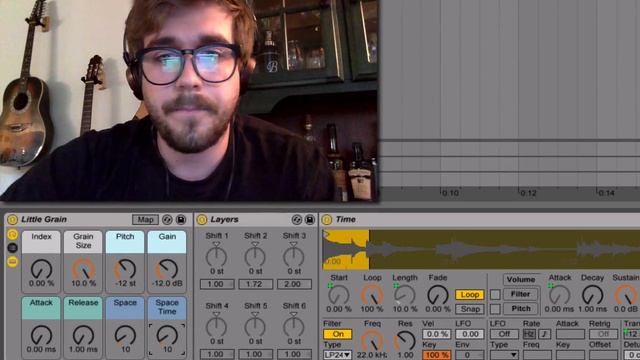This screenshot has width=640, height=360.
Task: Click the Length knob in Time device
Action: pyautogui.click(x=405, y=295)
